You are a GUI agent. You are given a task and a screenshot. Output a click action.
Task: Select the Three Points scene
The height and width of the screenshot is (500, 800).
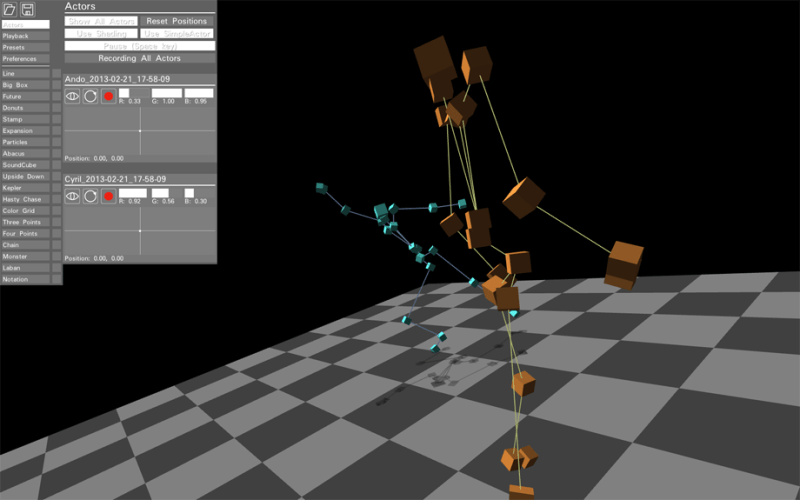tap(26, 222)
